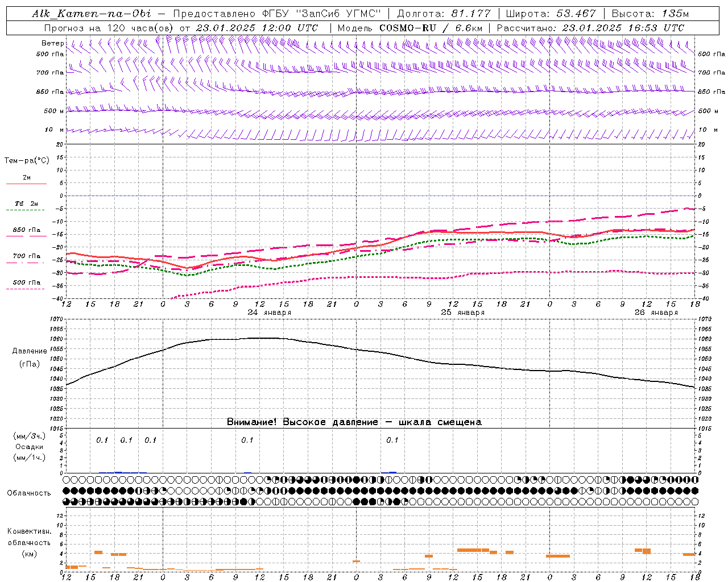
Task: Click the '(гПа)' unit under Давление
Action: click(x=30, y=364)
